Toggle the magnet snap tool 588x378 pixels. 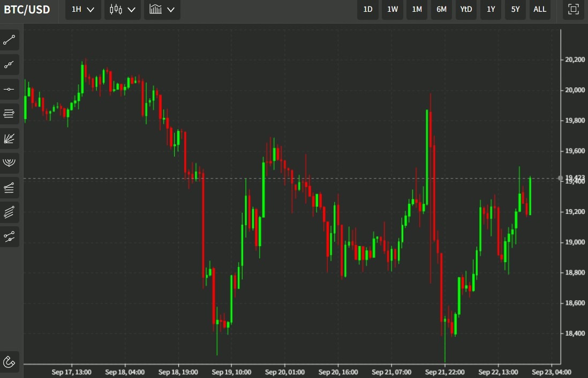pyautogui.click(x=9, y=362)
